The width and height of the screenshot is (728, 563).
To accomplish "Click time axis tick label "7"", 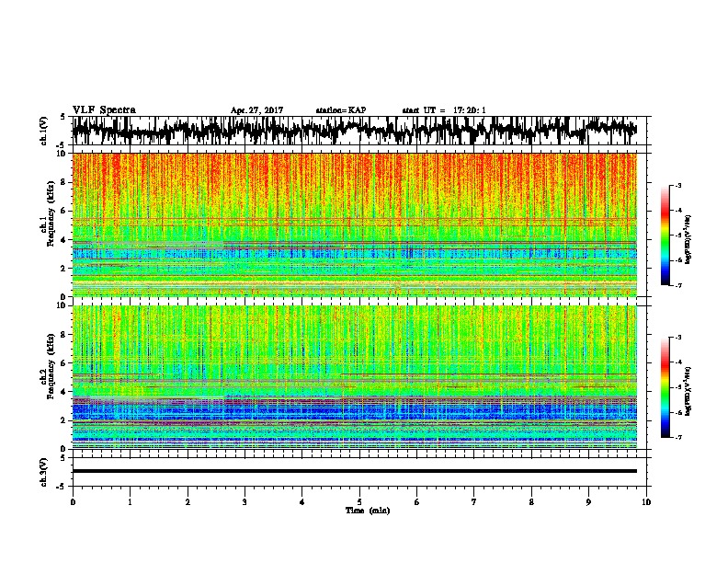I will click(x=474, y=502).
